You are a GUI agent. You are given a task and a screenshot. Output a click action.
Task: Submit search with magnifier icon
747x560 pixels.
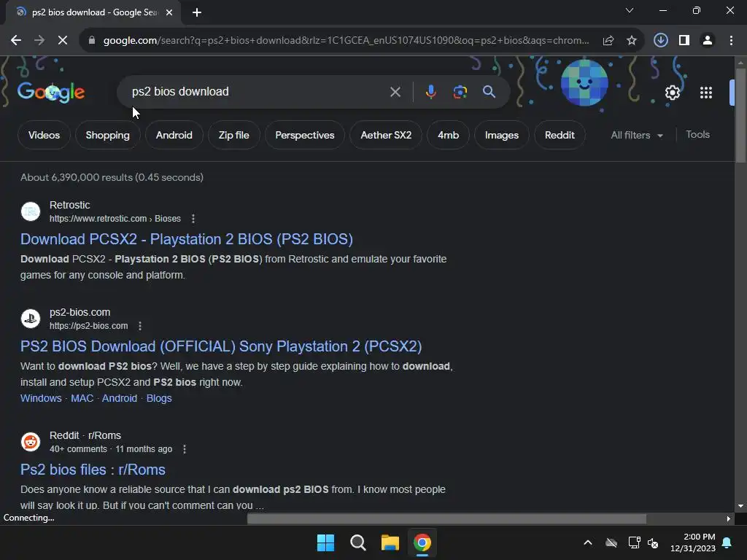(489, 92)
